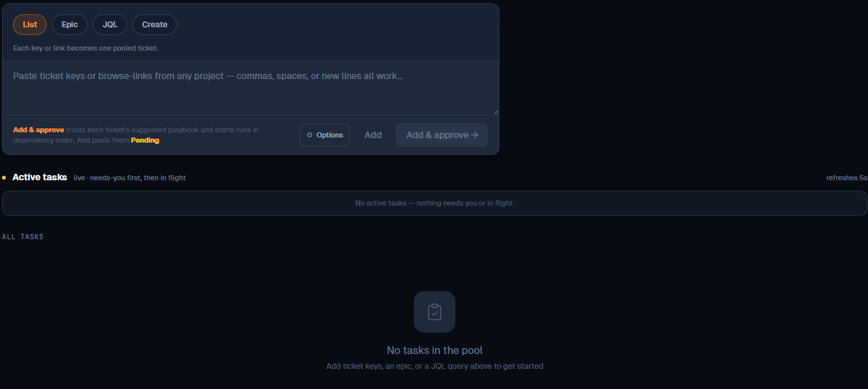This screenshot has height=389, width=868.
Task: Click the 'refreshes 5s' text
Action: (847, 178)
